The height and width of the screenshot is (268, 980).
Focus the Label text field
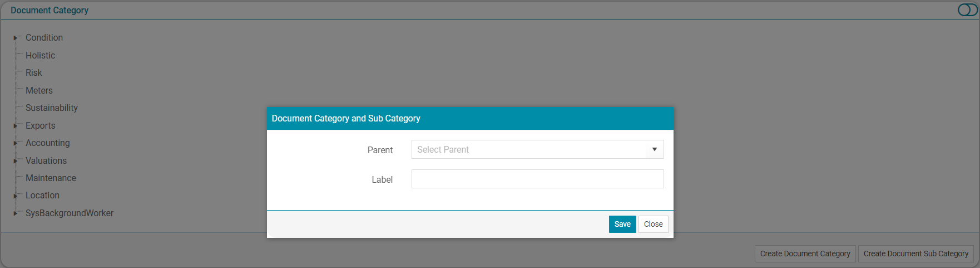pos(537,179)
